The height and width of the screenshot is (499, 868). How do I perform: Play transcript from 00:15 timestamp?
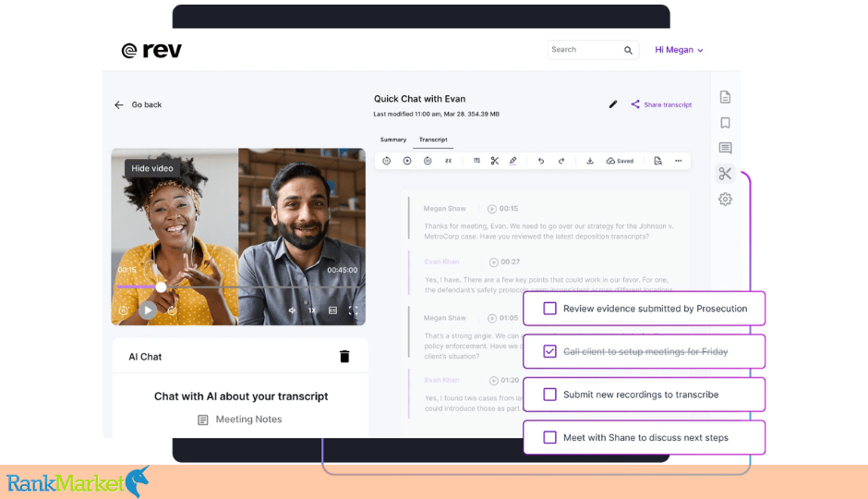tap(492, 209)
